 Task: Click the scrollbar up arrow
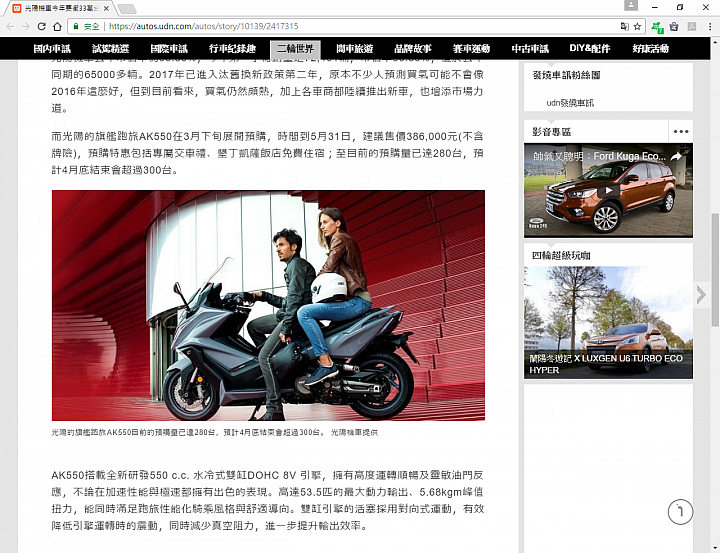pos(715,41)
